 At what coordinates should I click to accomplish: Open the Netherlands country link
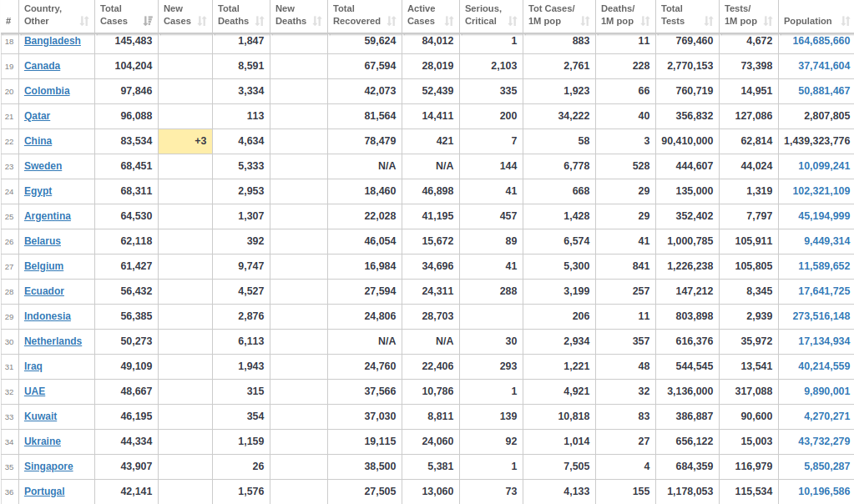point(53,341)
